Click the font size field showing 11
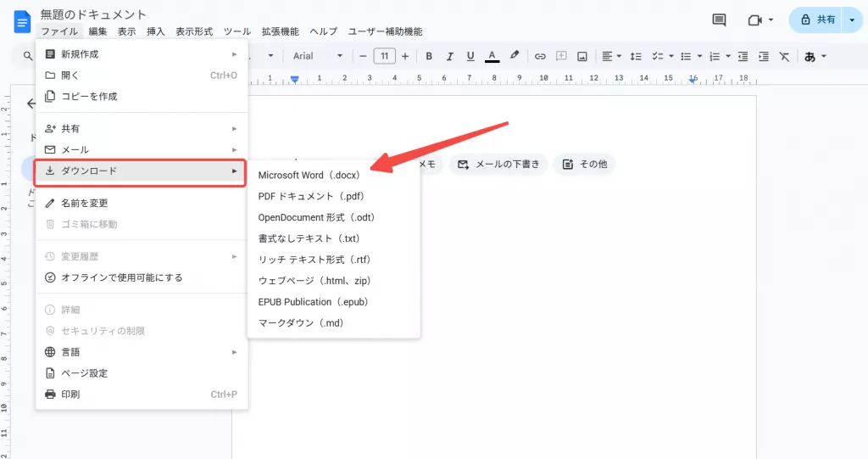 (x=384, y=56)
